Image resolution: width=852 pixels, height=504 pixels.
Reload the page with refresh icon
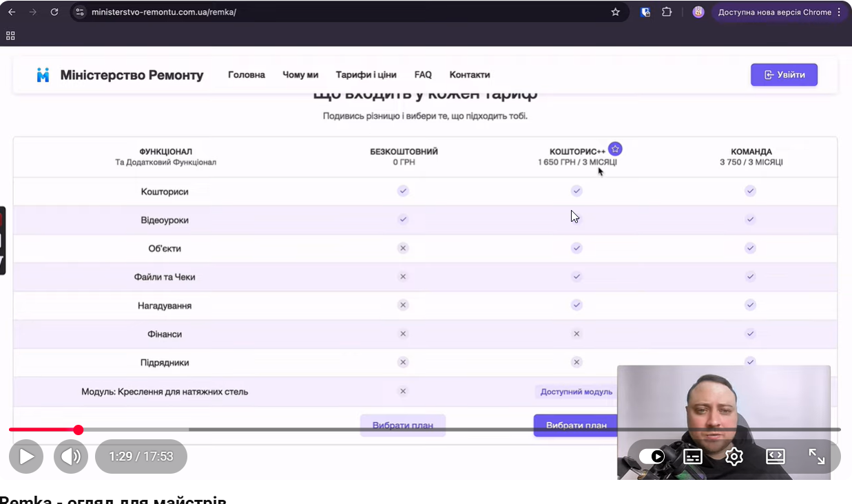[x=54, y=12]
